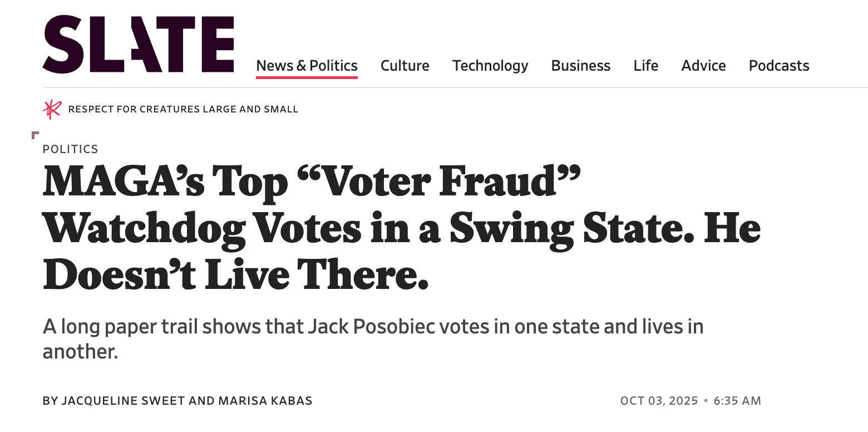The width and height of the screenshot is (868, 432).
Task: Go to Podcasts in the navigation
Action: [x=778, y=66]
